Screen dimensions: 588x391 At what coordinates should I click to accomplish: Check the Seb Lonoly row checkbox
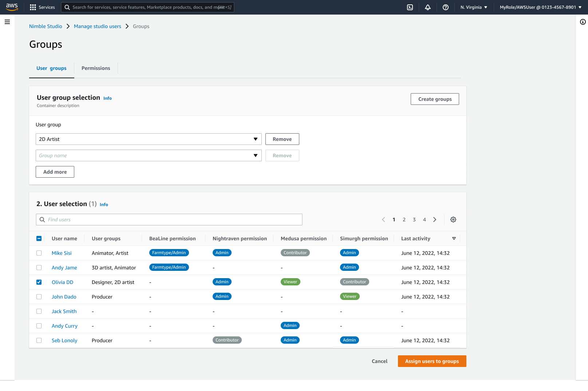coord(39,340)
